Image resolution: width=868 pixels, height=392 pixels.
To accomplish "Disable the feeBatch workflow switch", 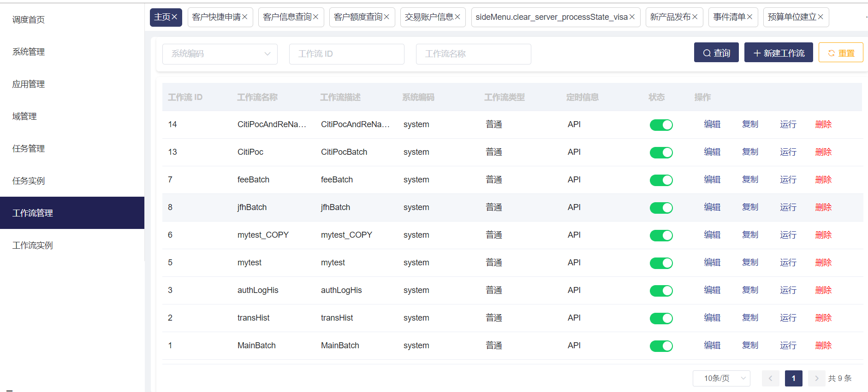I will (x=661, y=180).
